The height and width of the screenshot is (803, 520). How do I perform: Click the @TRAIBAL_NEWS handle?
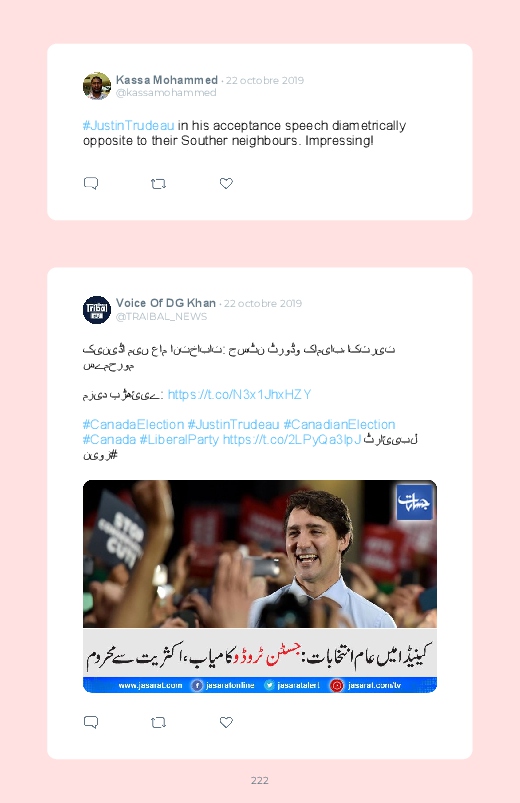click(161, 316)
